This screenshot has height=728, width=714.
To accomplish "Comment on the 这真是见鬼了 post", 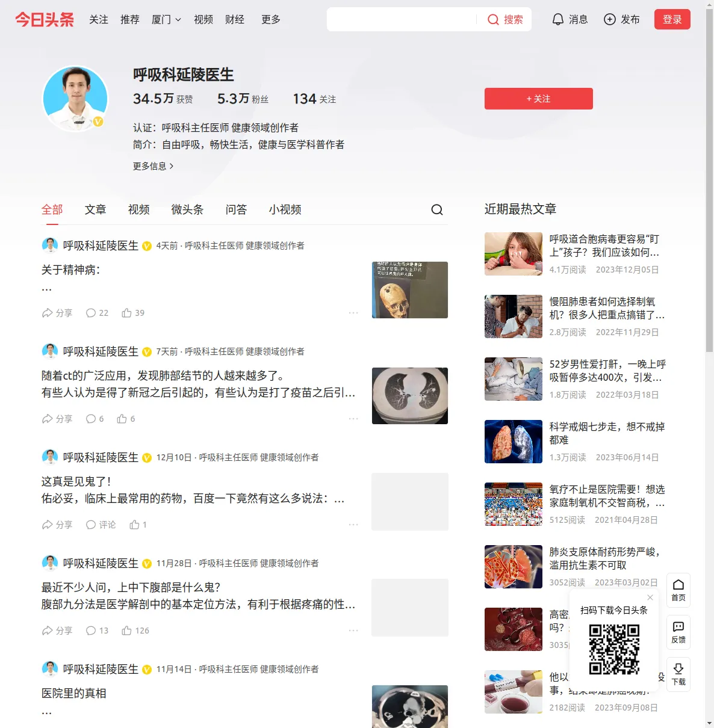I will coord(101,525).
